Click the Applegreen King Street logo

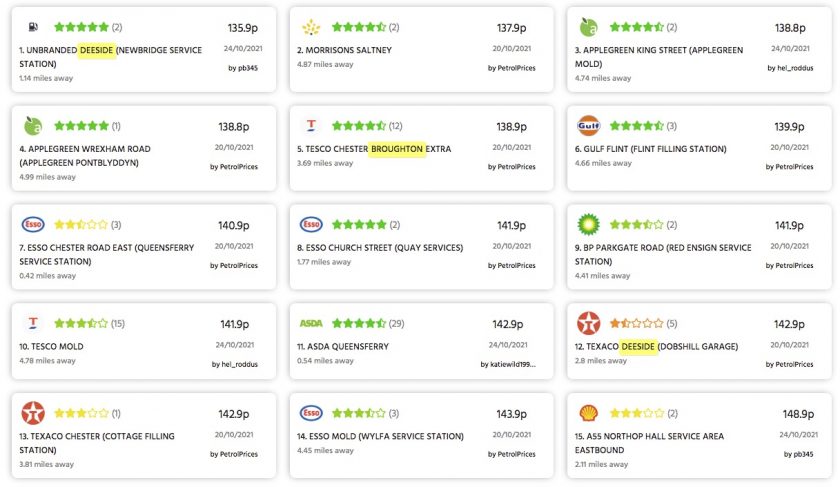tap(588, 27)
